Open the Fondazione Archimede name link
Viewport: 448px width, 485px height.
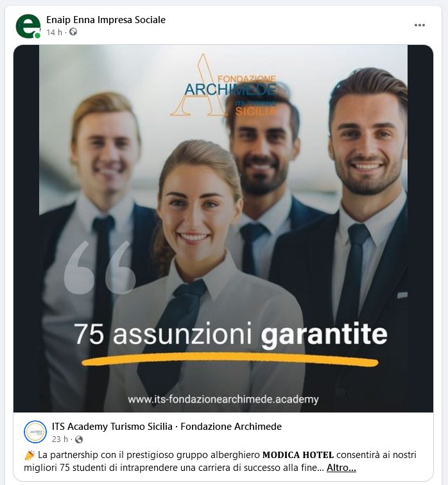pos(231,427)
